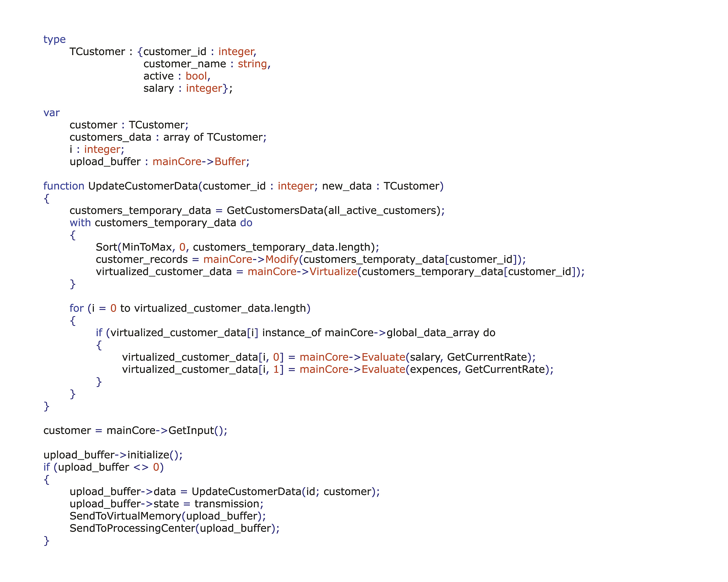Click the '<>' operator in if condition
This screenshot has width=728, height=582.
point(141,467)
